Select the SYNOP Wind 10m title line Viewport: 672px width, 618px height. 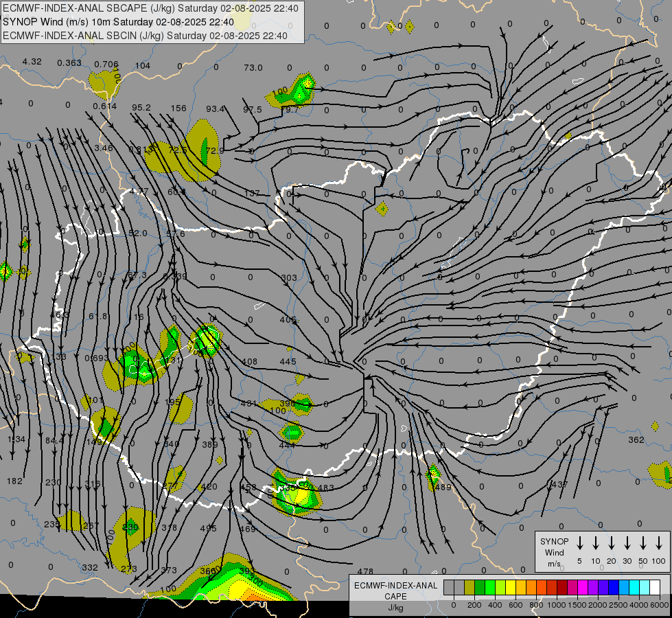(118, 22)
